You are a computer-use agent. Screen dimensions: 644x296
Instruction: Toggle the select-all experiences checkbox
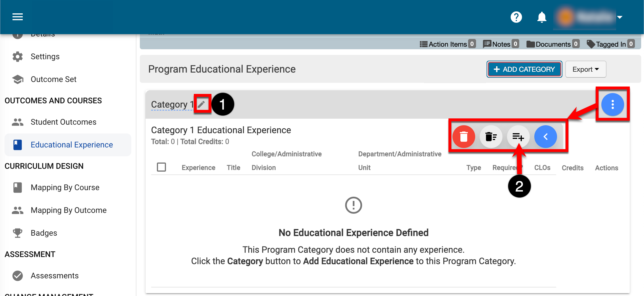[161, 167]
